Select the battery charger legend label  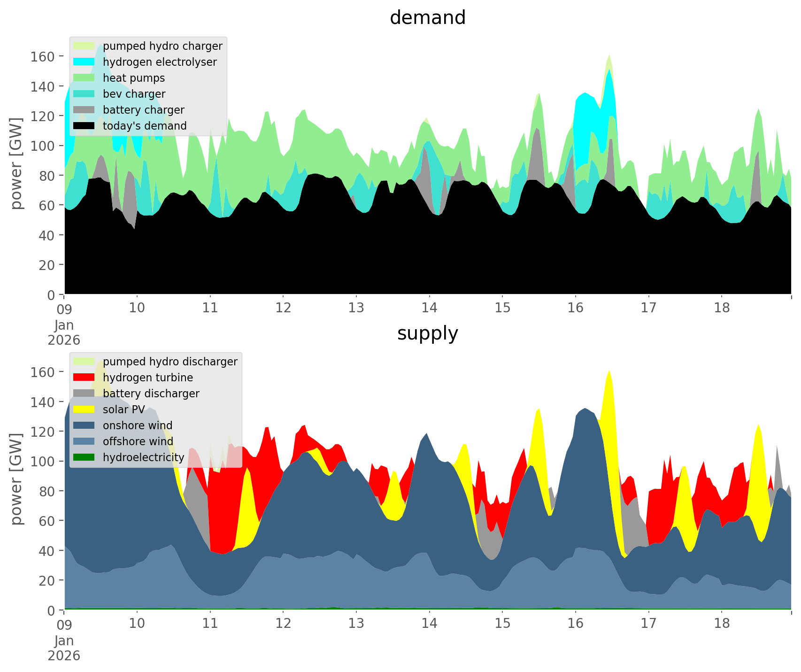coord(143,110)
